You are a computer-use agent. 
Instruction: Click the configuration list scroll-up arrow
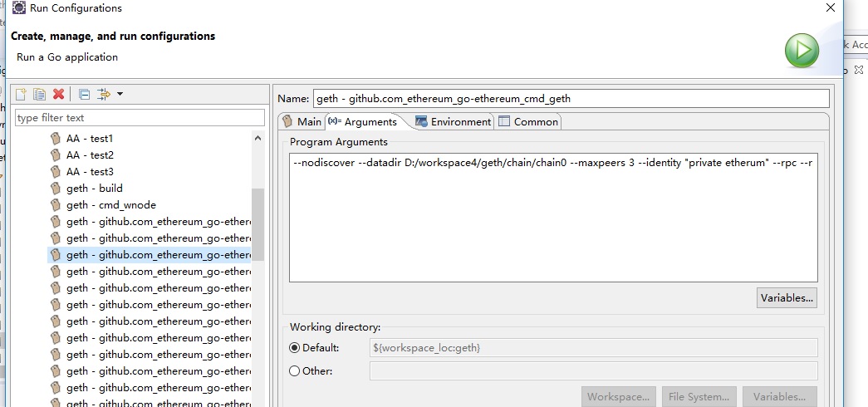(x=257, y=139)
